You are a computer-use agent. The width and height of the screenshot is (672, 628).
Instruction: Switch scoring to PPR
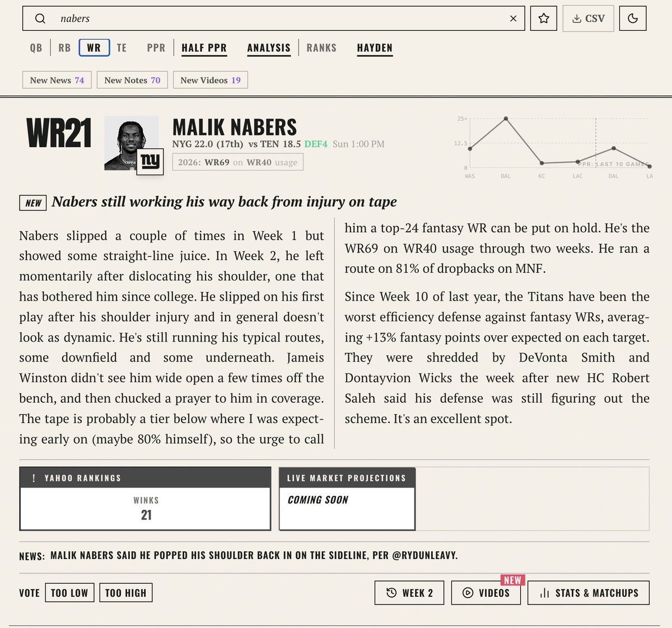coord(156,48)
